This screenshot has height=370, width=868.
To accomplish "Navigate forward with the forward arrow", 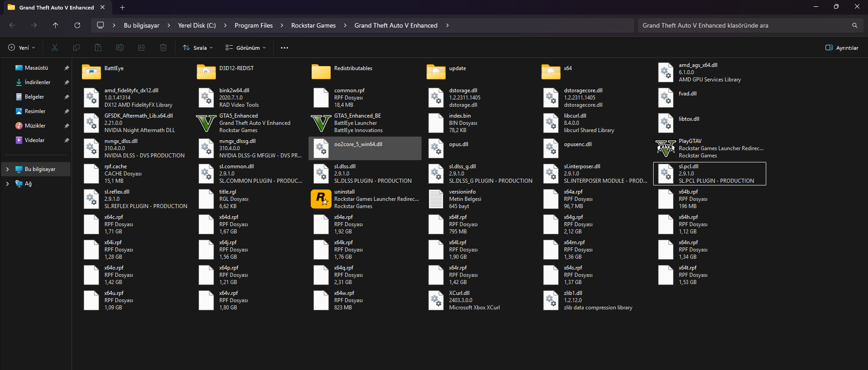I will (x=34, y=25).
